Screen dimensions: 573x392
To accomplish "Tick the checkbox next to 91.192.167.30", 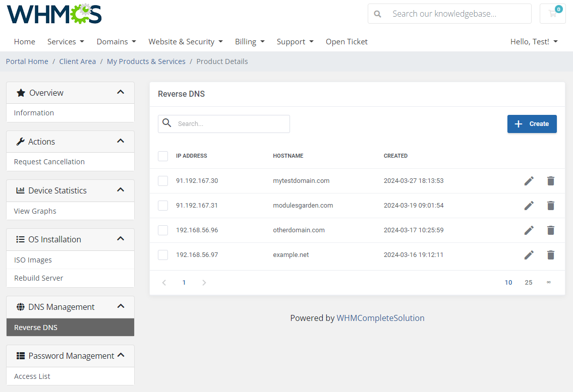I will click(162, 181).
